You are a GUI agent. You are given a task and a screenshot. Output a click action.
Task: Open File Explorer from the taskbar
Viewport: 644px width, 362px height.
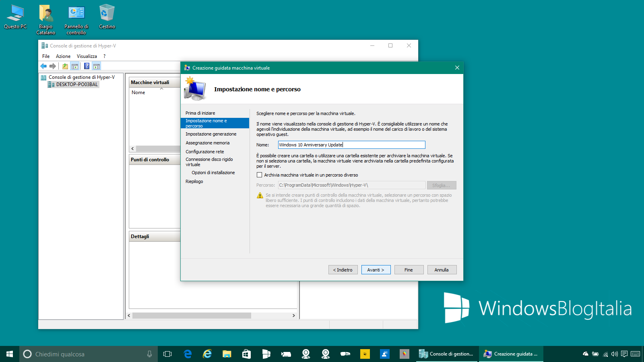pyautogui.click(x=227, y=354)
